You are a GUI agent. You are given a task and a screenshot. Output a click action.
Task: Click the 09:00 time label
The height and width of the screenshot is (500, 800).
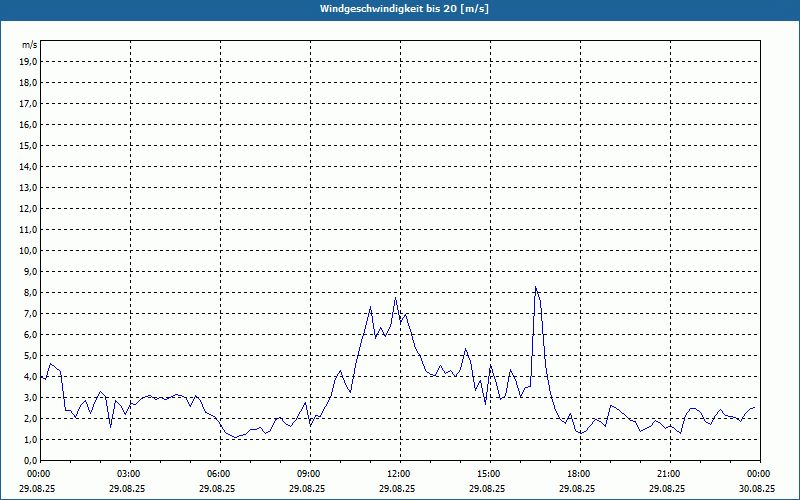pos(308,474)
